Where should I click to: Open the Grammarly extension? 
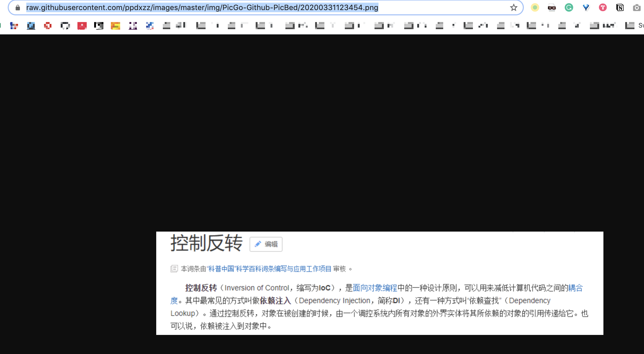(x=568, y=8)
